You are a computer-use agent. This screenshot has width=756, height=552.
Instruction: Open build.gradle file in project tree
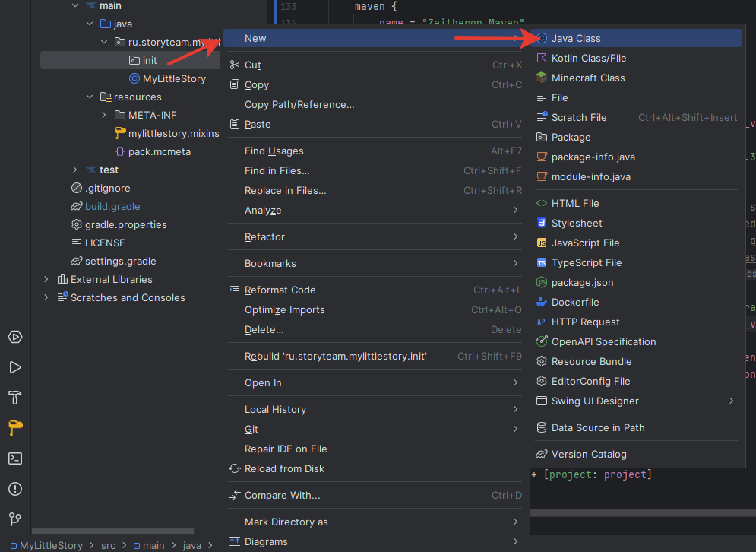(x=112, y=207)
